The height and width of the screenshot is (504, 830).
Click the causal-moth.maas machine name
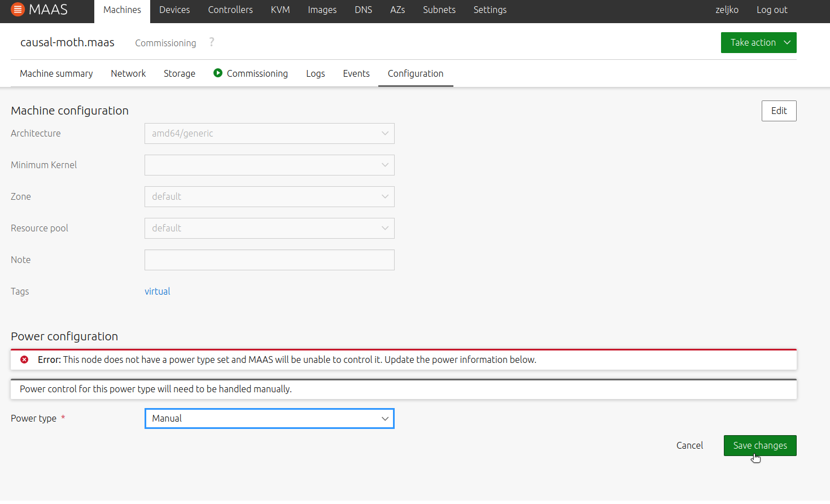(x=67, y=42)
